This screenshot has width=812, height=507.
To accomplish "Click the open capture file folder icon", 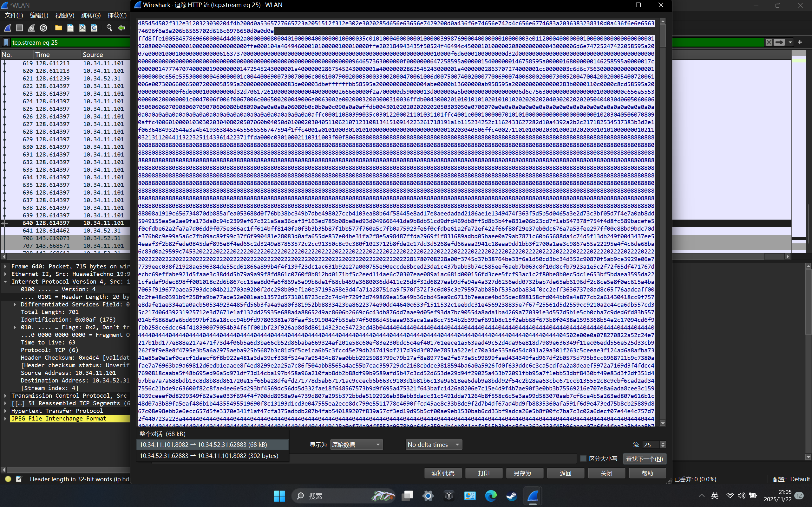I will tap(58, 28).
